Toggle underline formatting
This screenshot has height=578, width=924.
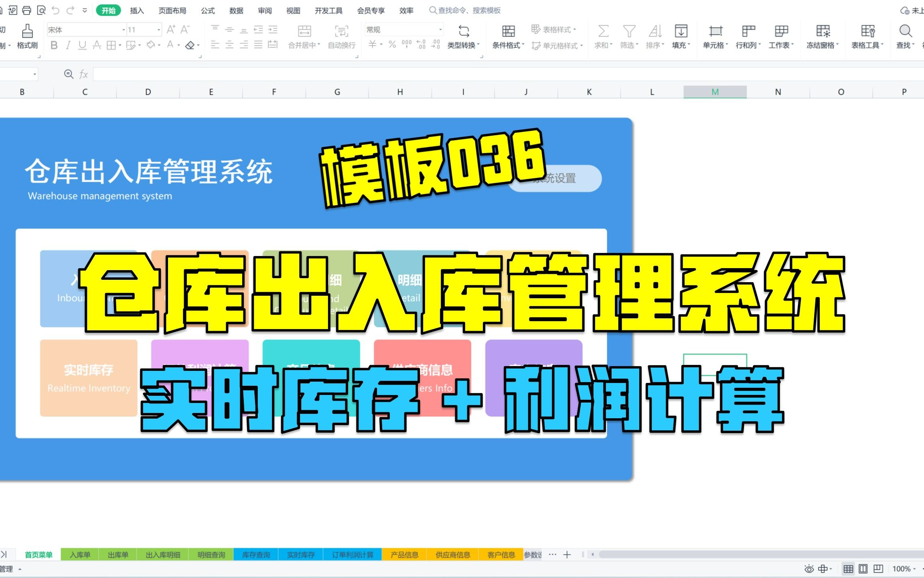click(x=82, y=45)
